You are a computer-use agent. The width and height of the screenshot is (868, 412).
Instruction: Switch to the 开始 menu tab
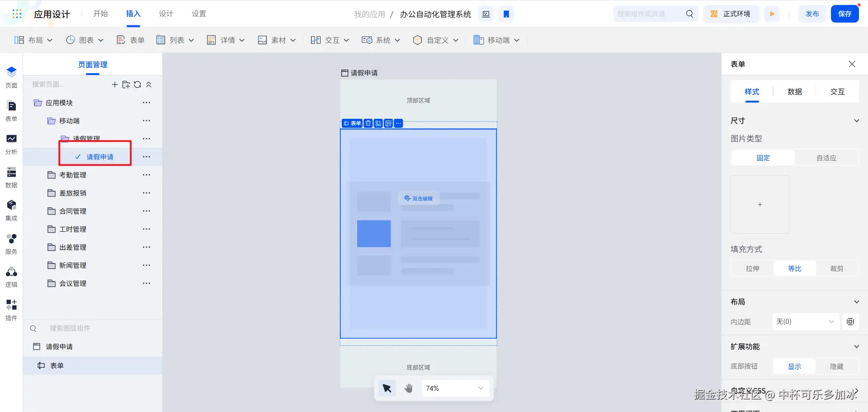(100, 14)
